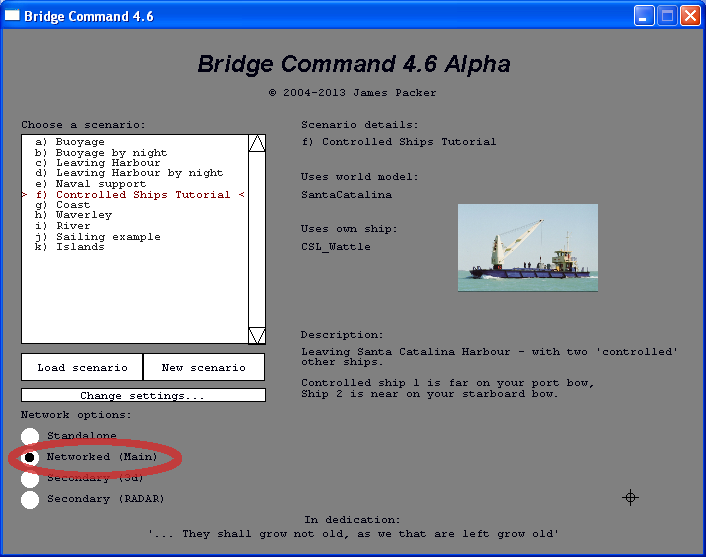The height and width of the screenshot is (557, 706).
Task: Select Buoyage by night scenario
Action: click(x=101, y=153)
